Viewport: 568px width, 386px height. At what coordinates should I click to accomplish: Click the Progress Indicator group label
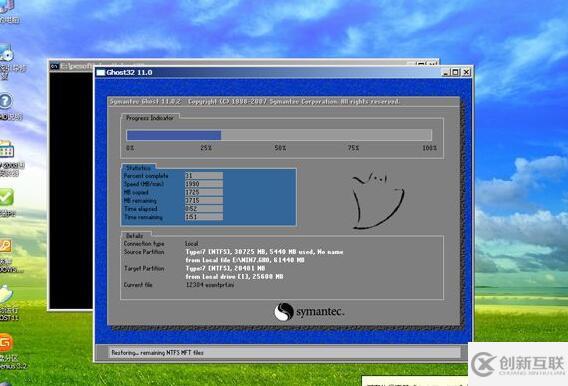coord(150,118)
